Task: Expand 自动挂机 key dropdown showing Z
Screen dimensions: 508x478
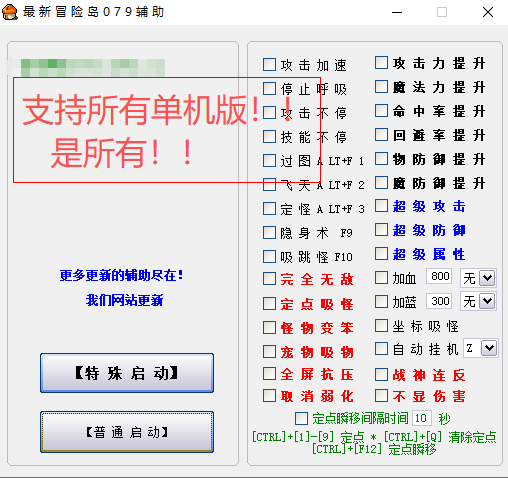Action: tap(489, 348)
